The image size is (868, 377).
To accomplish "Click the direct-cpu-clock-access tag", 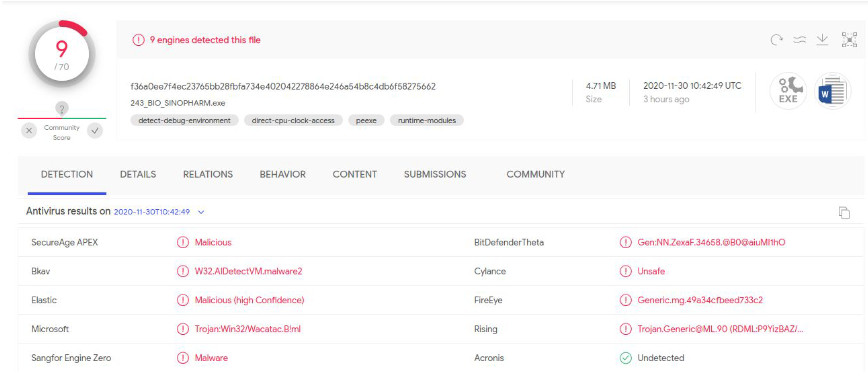I will 293,120.
